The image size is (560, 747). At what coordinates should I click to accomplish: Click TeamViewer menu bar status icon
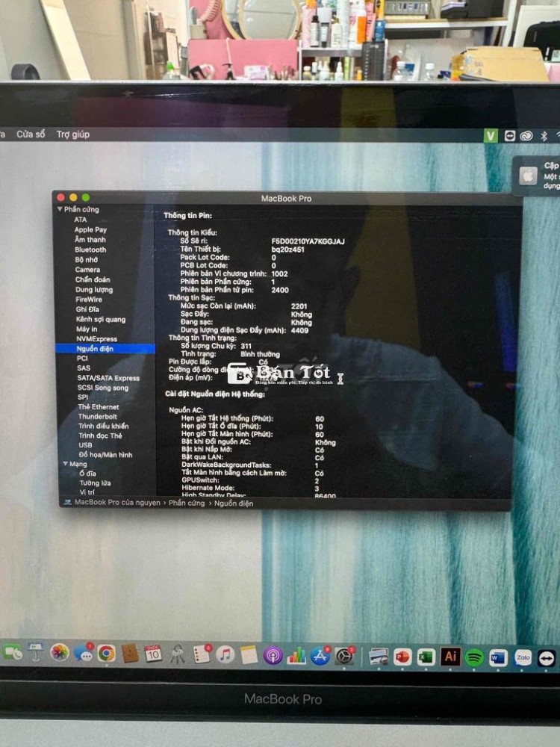coord(509,136)
